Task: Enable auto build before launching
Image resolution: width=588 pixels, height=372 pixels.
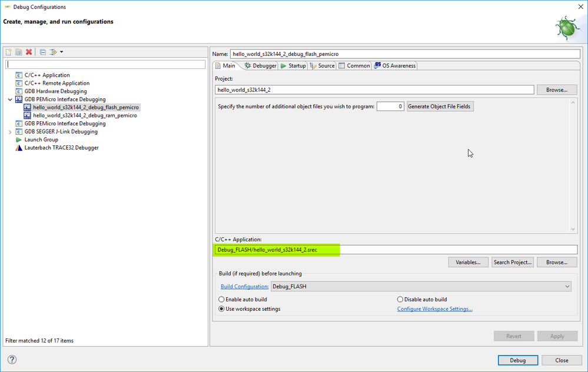Action: pos(221,299)
